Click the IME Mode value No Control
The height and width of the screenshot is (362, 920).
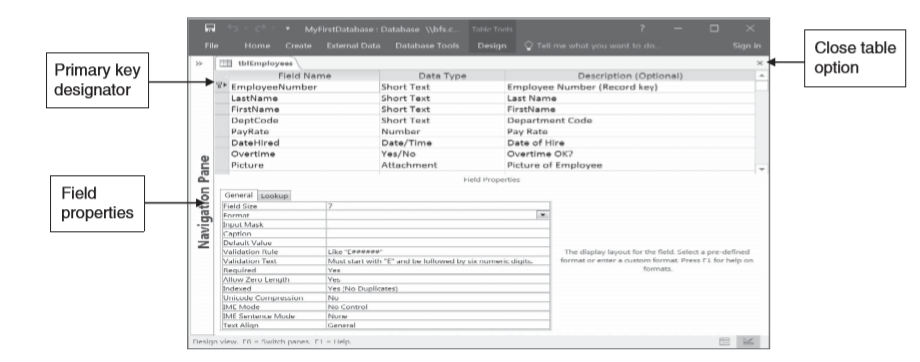(x=438, y=307)
